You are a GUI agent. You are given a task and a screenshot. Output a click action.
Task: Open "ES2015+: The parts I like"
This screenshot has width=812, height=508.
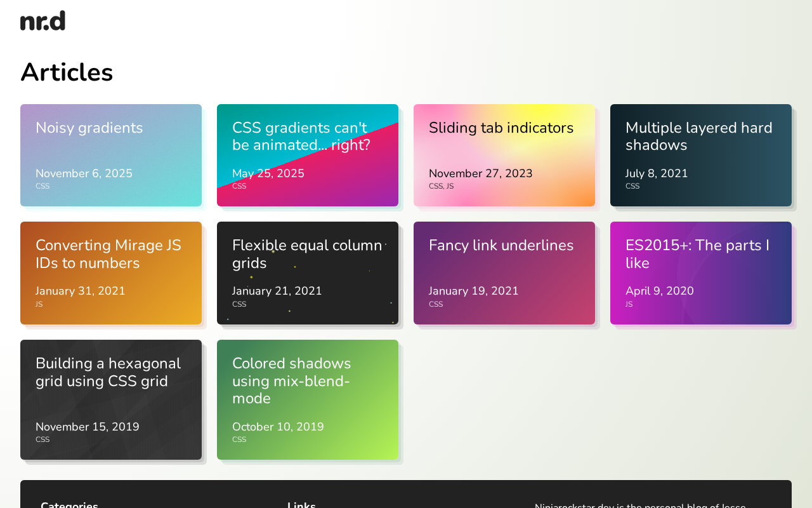(x=697, y=254)
